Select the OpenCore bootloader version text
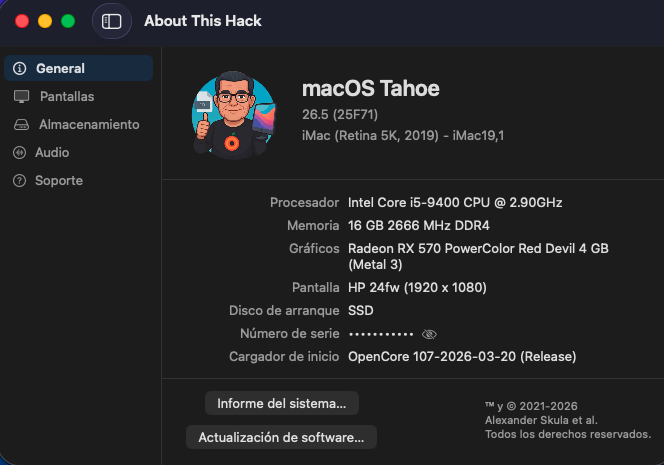 [462, 357]
